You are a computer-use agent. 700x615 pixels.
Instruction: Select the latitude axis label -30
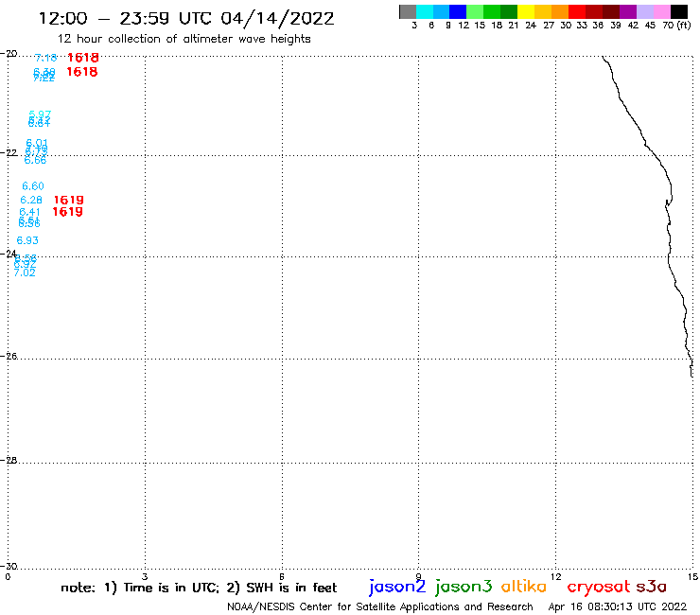click(x=9, y=566)
